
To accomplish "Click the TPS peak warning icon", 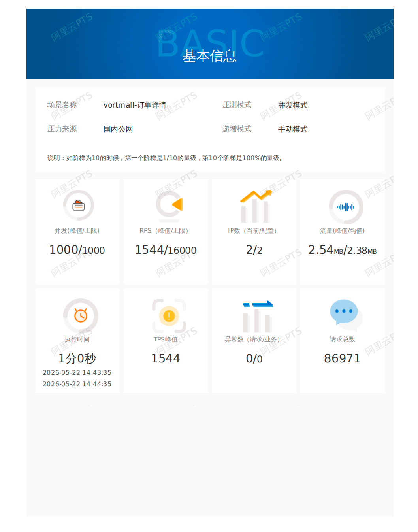I will click(x=169, y=316).
